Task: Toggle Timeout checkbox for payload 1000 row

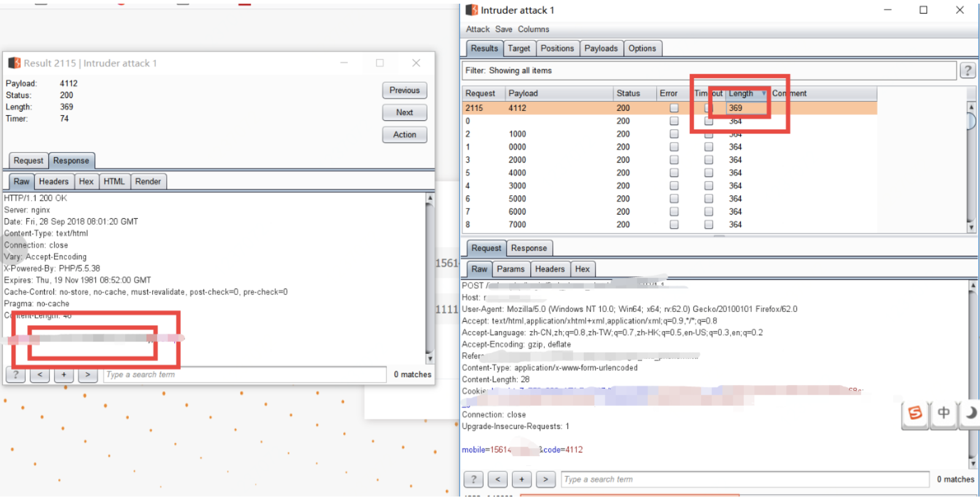Action: click(x=708, y=134)
